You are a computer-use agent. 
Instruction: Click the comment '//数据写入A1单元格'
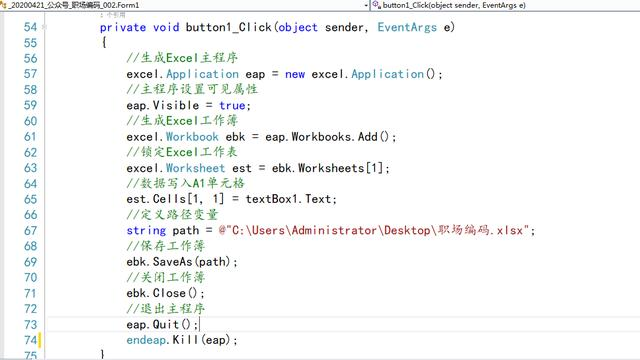(185, 183)
